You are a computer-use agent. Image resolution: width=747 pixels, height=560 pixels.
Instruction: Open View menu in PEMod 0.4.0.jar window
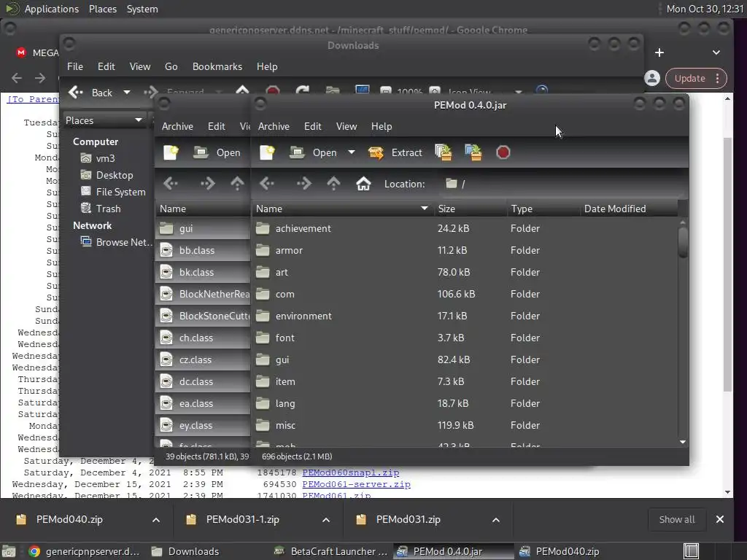coord(347,126)
